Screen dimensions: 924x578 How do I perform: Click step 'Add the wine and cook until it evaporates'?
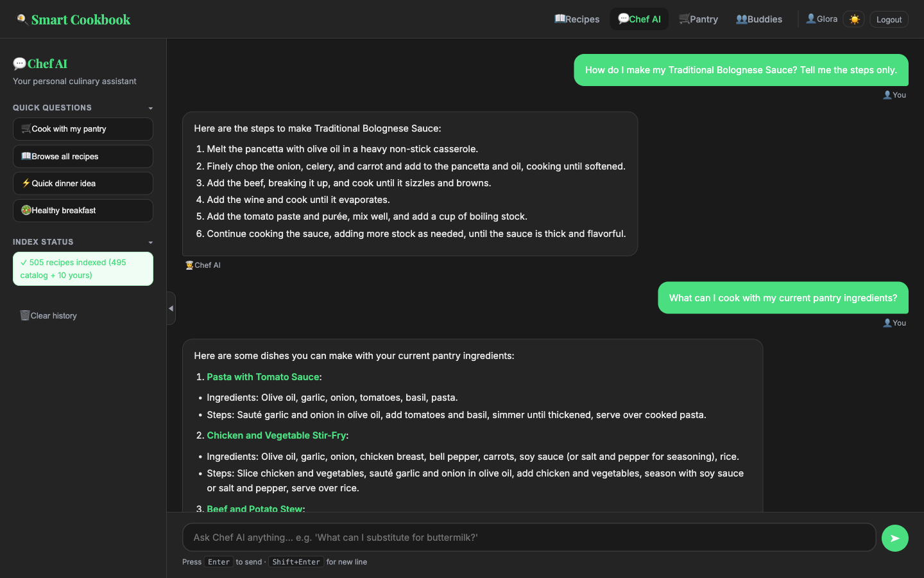[x=298, y=200]
